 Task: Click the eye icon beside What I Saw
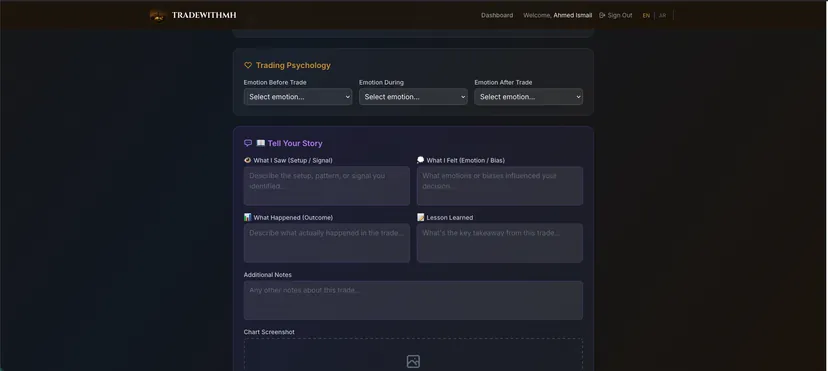(247, 160)
